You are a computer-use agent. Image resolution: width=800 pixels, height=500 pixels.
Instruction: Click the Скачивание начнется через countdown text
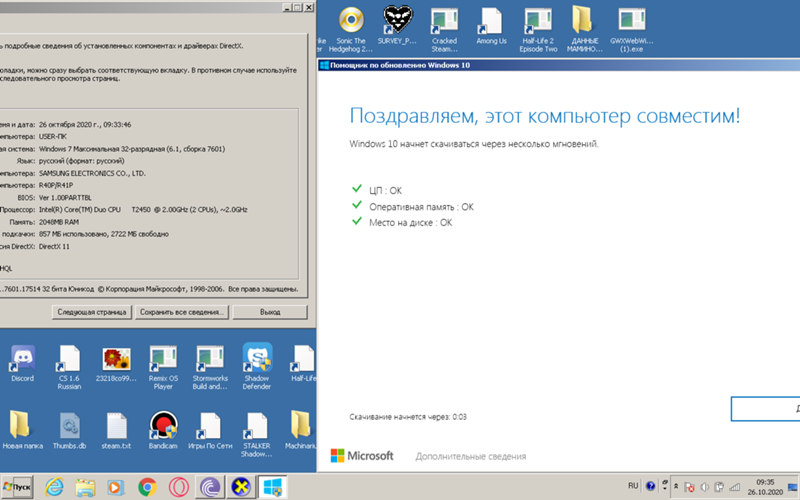[x=408, y=417]
